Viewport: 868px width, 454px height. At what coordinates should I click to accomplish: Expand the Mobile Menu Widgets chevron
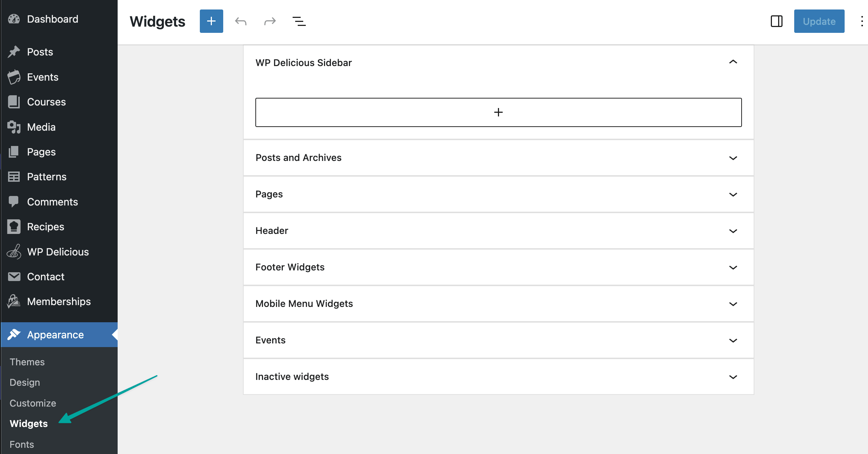(733, 304)
